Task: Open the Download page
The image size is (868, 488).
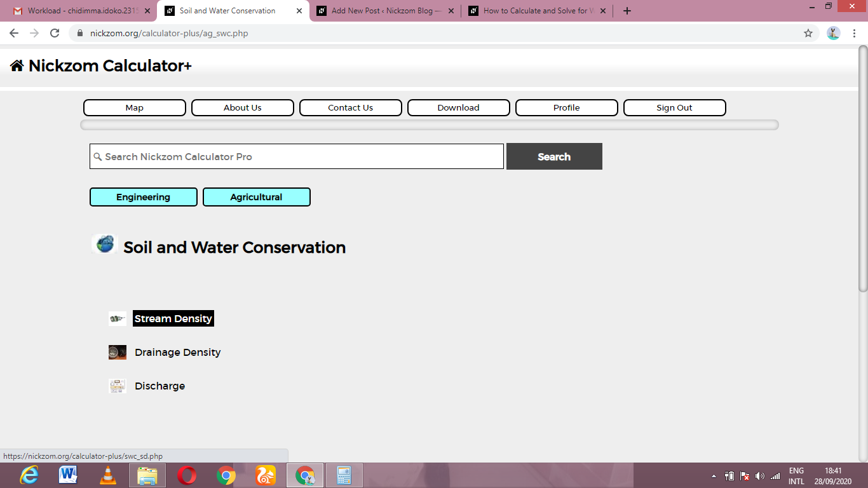Action: click(459, 108)
